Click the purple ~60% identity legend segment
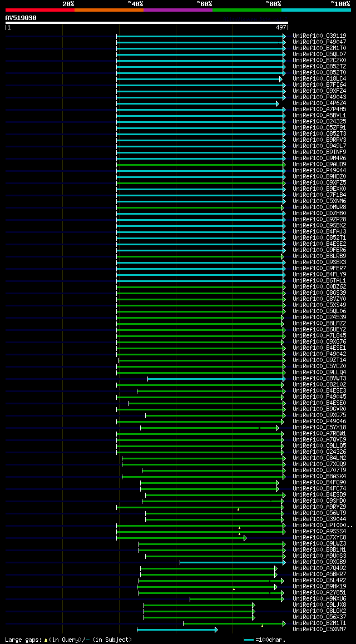 pos(178,9)
